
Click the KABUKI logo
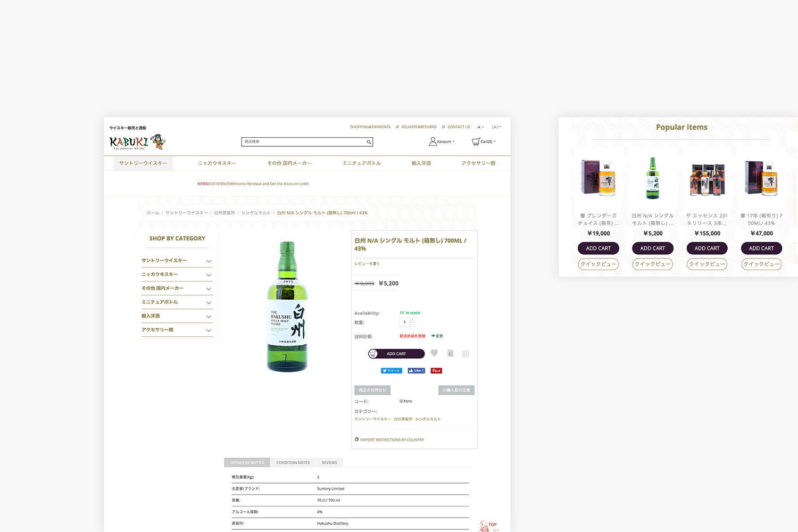coord(137,142)
